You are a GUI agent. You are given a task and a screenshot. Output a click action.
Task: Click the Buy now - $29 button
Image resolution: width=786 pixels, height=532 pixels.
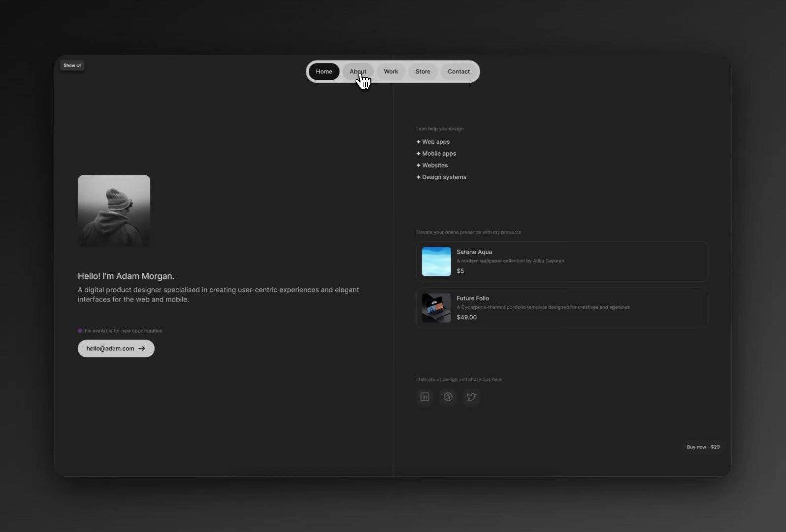(703, 447)
